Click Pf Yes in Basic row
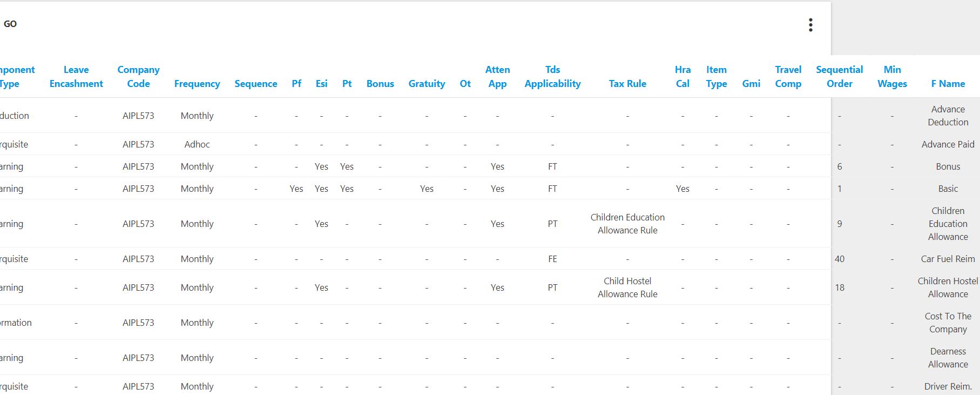The height and width of the screenshot is (395, 980). [x=296, y=189]
